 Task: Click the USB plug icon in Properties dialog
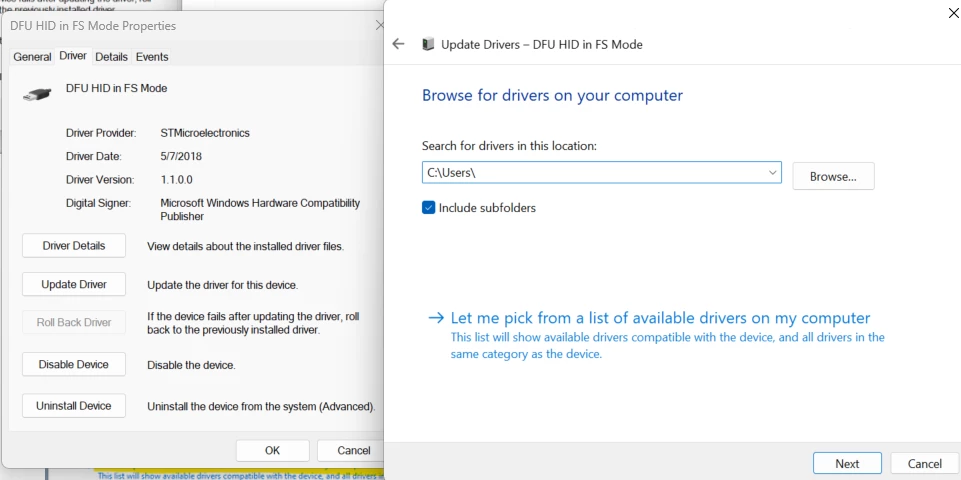tap(37, 94)
